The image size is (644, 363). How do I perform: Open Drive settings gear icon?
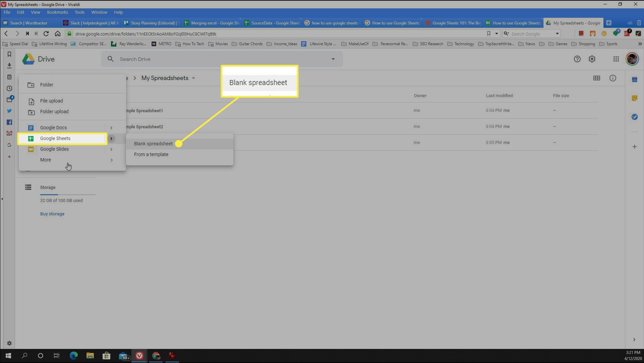592,59
